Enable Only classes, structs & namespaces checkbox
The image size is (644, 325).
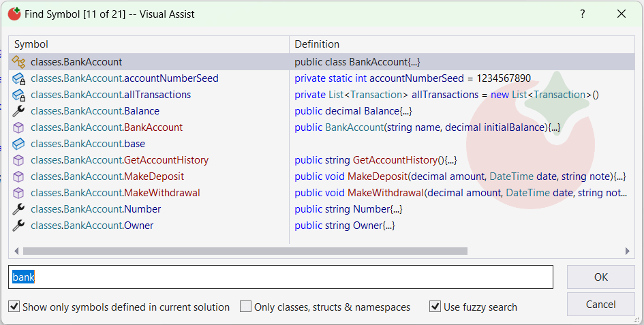click(246, 307)
